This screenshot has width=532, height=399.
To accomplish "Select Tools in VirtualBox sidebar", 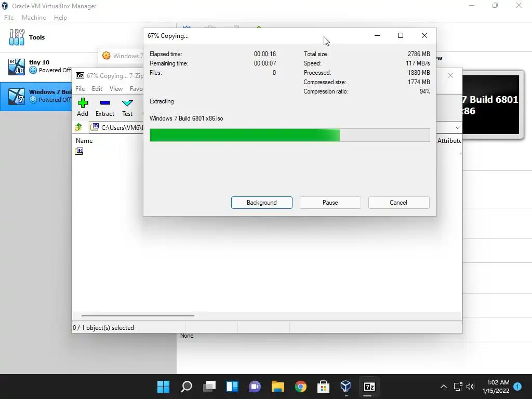I will click(37, 37).
